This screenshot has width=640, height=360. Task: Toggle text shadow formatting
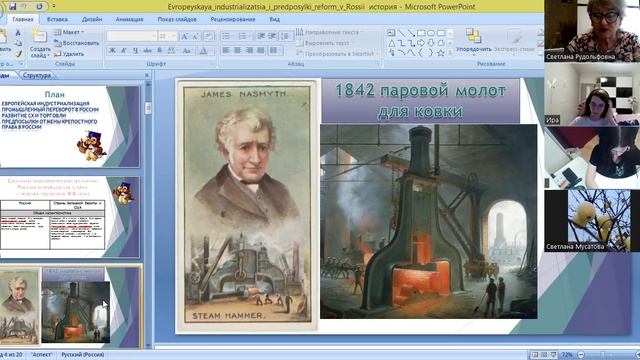click(160, 51)
